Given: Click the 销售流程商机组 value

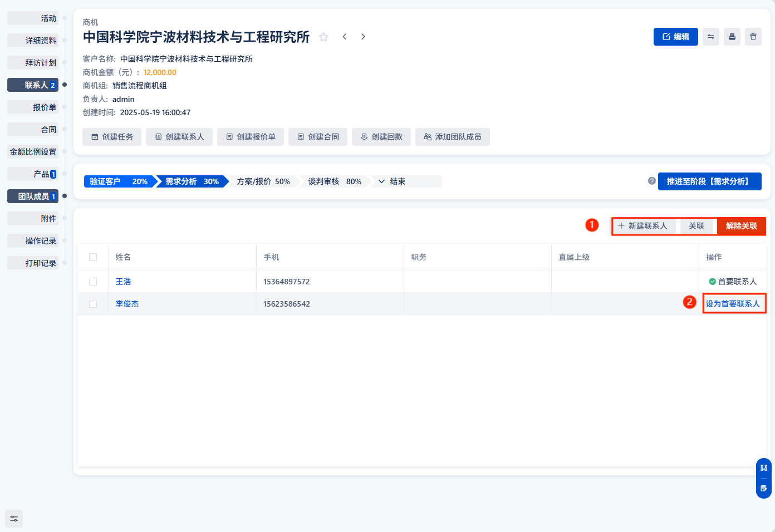Looking at the screenshot, I should [140, 86].
